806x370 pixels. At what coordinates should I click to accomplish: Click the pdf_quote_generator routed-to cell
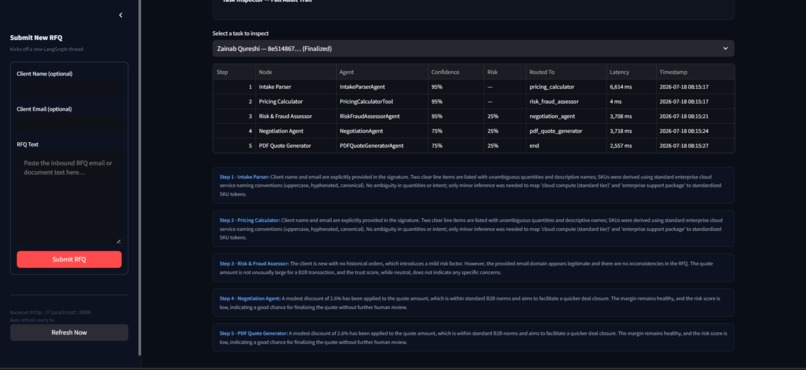click(x=566, y=131)
